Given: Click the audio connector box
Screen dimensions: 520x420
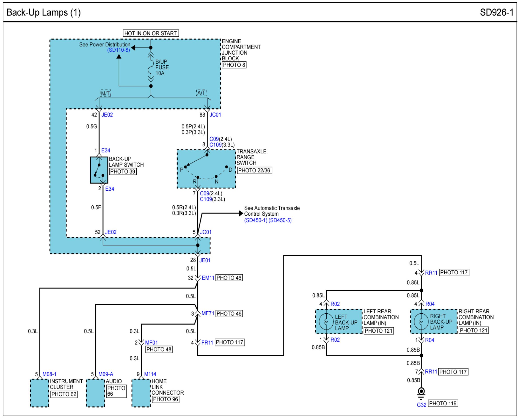Looking at the screenshot, I should click(95, 393).
